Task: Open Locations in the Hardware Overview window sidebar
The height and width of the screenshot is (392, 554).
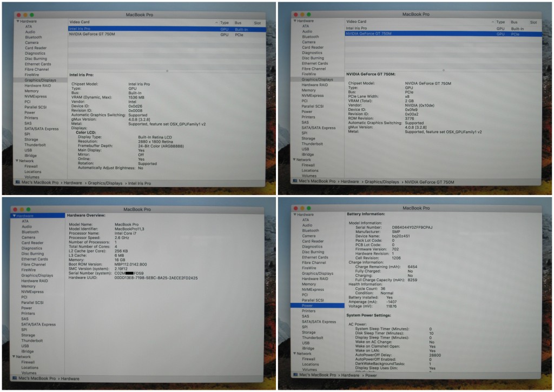Action: click(x=30, y=368)
